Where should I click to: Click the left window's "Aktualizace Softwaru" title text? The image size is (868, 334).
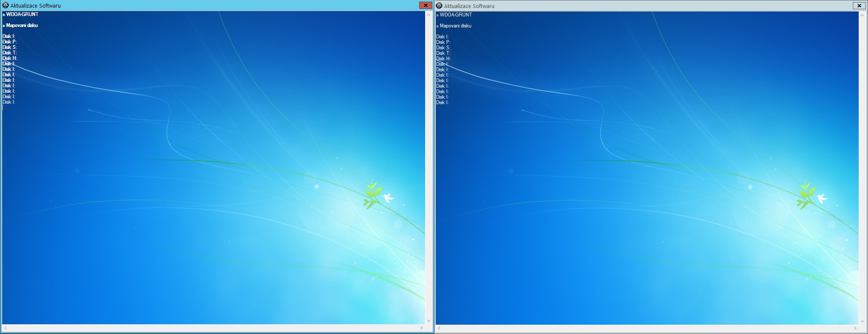[x=35, y=5]
